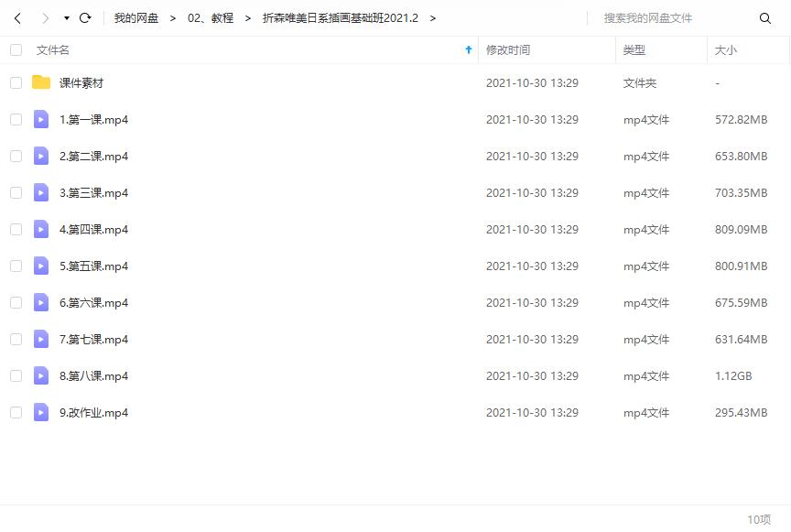
Task: Click the video icon of 9.改作业.mp4
Action: (x=41, y=412)
